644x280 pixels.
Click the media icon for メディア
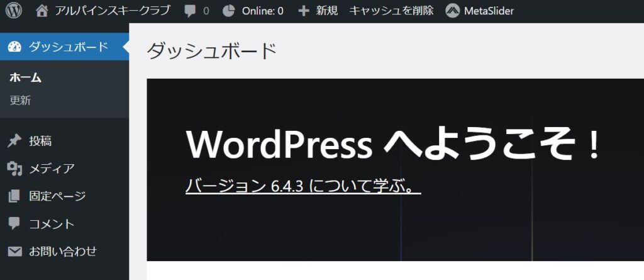[14, 169]
